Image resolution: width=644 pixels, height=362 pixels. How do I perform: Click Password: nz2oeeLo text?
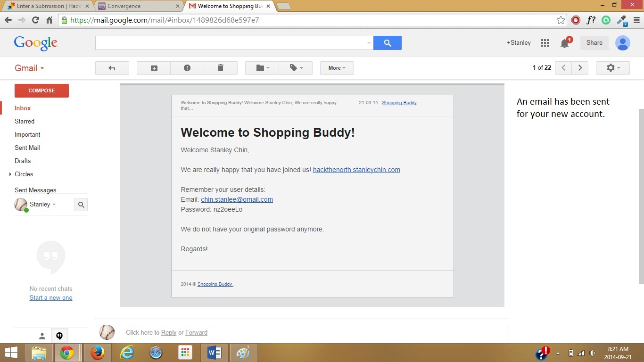[212, 209]
